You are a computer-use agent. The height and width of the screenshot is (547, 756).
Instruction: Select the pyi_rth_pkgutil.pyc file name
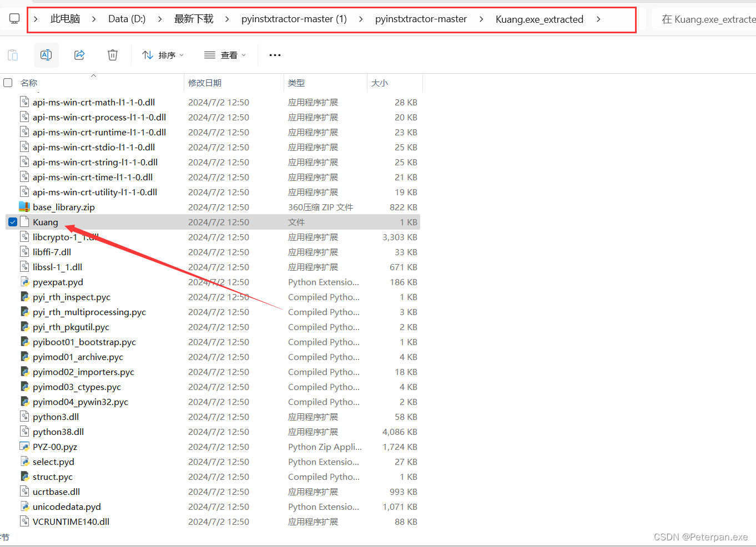pos(71,327)
